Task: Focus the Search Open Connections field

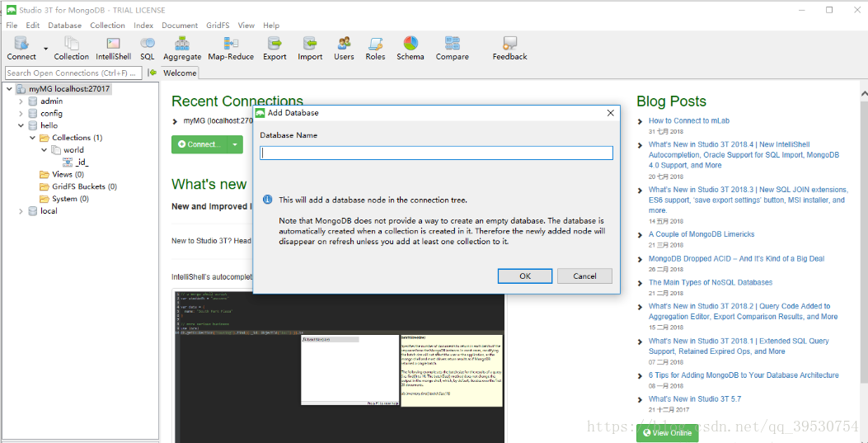Action: (x=73, y=73)
